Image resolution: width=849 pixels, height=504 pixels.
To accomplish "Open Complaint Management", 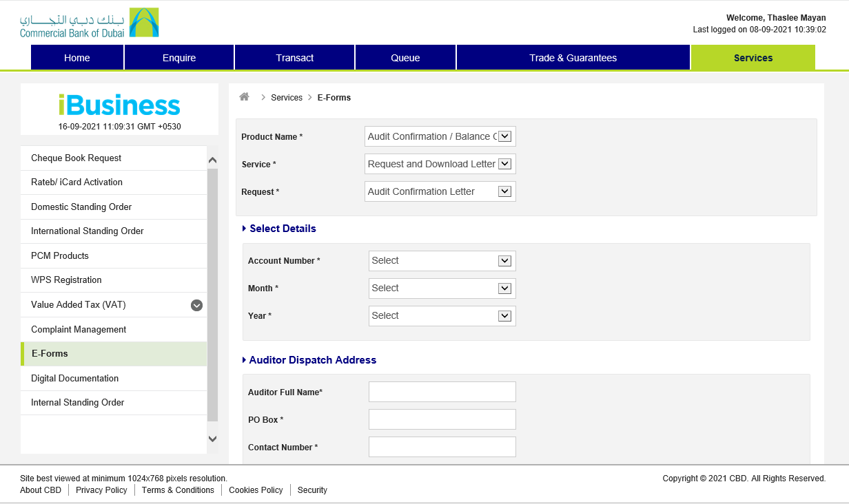I will click(x=114, y=330).
